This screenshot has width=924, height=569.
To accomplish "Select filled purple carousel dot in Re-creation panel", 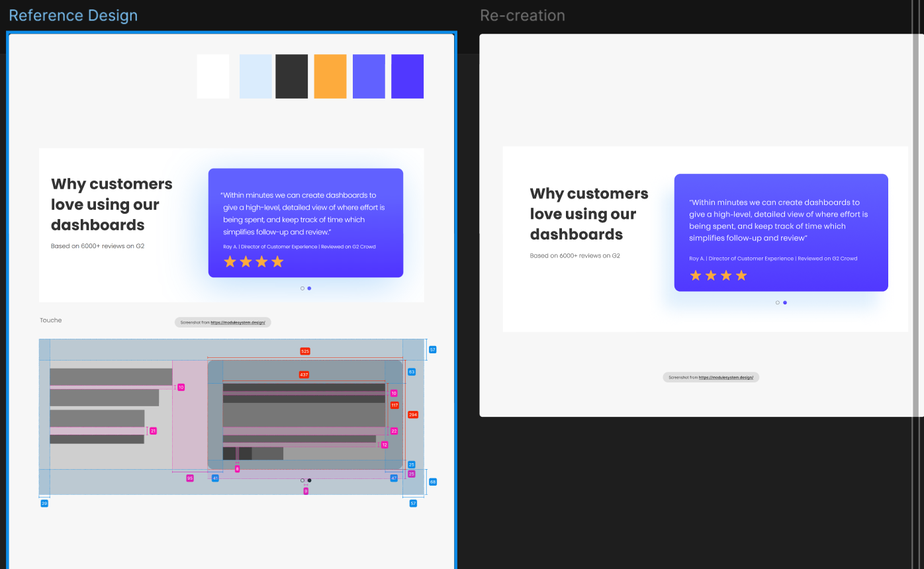I will click(x=785, y=302).
